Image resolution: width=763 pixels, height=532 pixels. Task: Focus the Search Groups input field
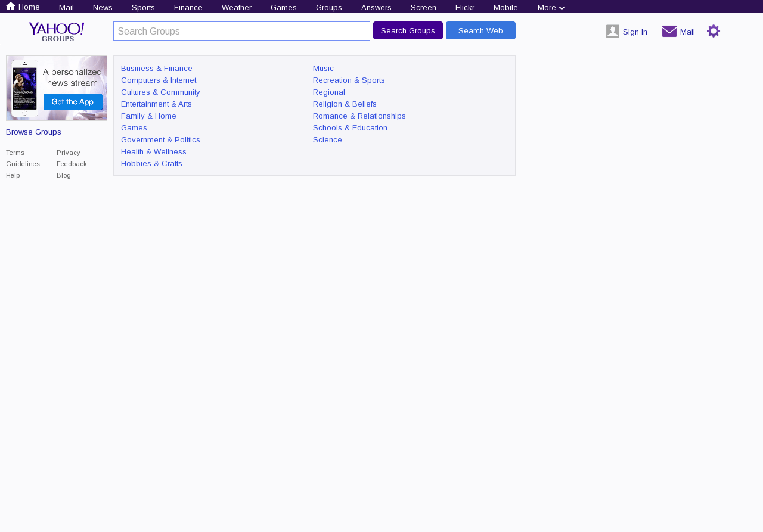[x=241, y=31]
